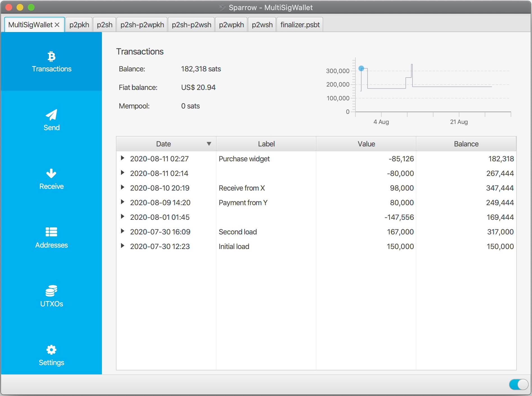Click the Receive down-arrow icon
Screen dimensions: 532x396
point(51,173)
